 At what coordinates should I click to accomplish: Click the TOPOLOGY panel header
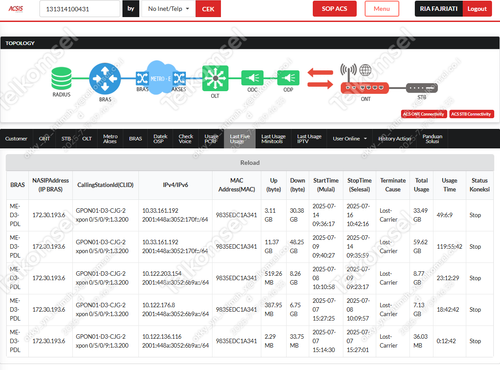point(250,43)
